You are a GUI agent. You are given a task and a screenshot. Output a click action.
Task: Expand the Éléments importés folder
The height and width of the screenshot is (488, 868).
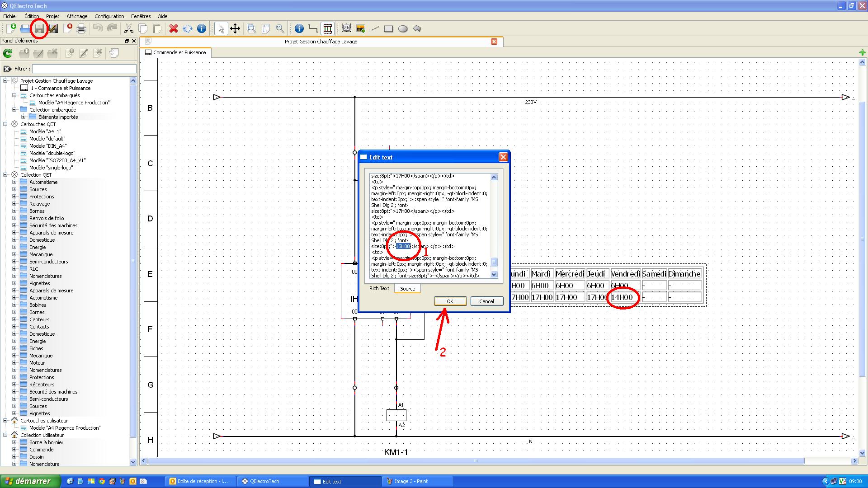pos(24,117)
